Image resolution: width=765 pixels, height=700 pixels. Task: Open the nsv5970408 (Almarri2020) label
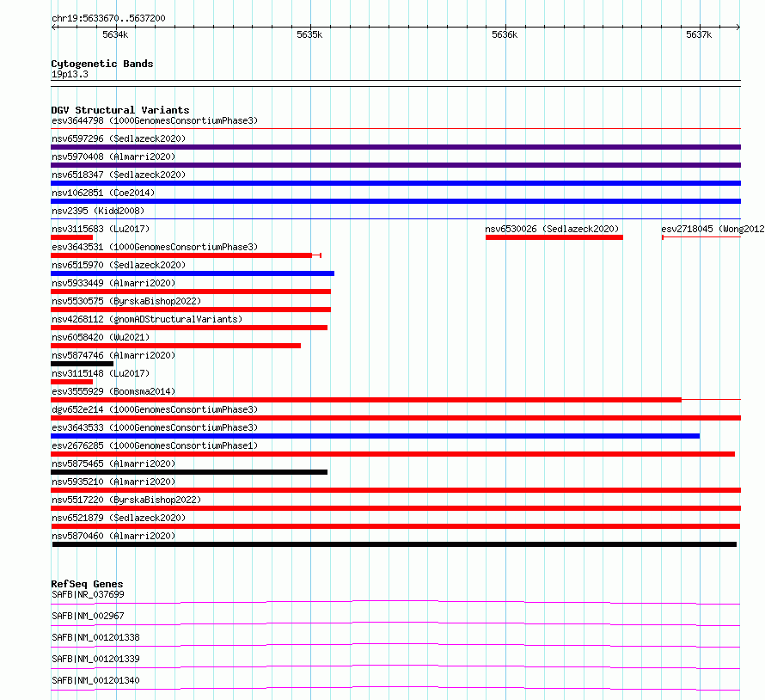113,157
